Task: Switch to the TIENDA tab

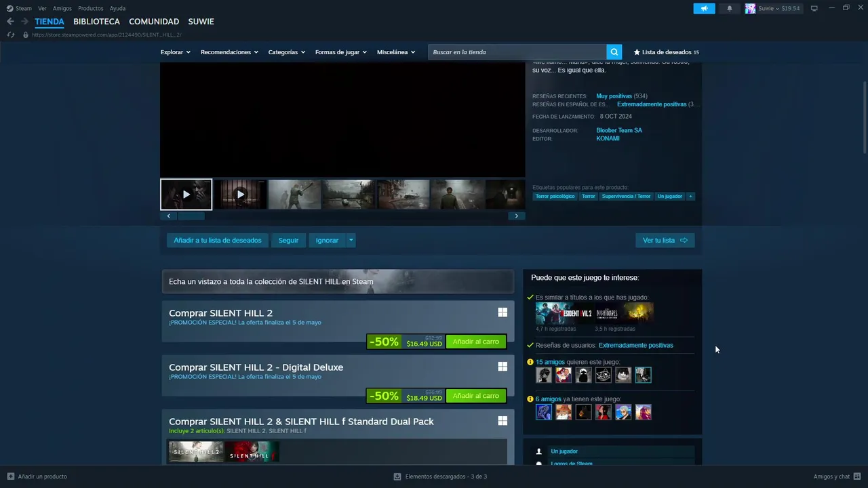Action: coord(50,22)
